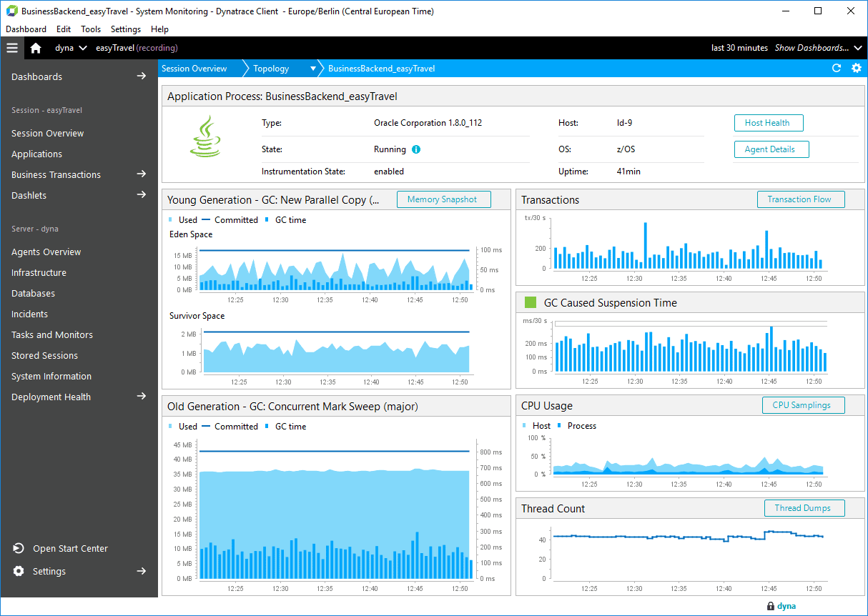Viewport: 868px width, 616px height.
Task: Click the Dynatrace app icon in the title bar
Action: pos(12,11)
